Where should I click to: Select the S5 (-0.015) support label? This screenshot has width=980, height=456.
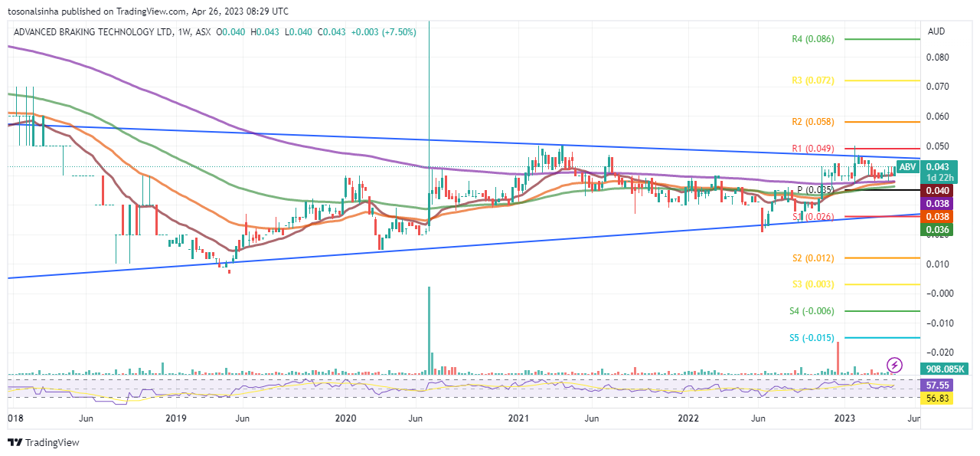[x=812, y=338]
